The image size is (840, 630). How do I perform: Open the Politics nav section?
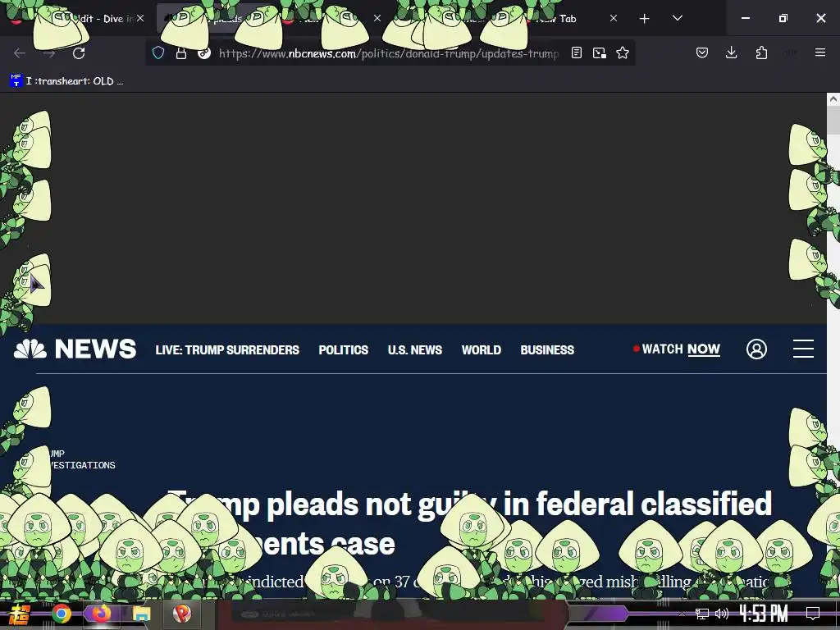[344, 349]
